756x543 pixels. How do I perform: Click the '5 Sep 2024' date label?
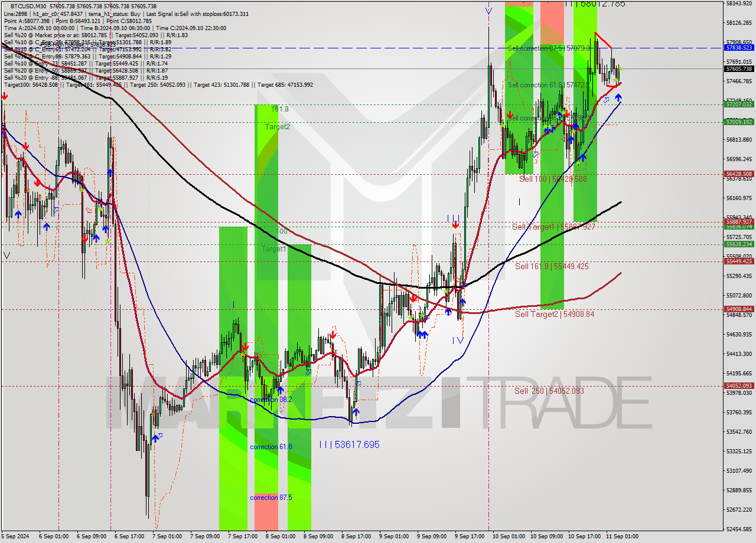point(16,537)
